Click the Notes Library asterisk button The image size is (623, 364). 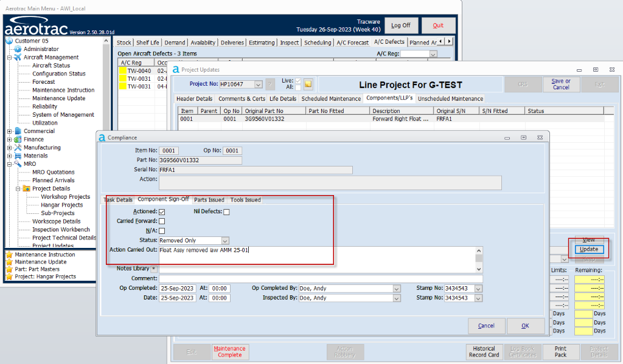click(x=153, y=268)
